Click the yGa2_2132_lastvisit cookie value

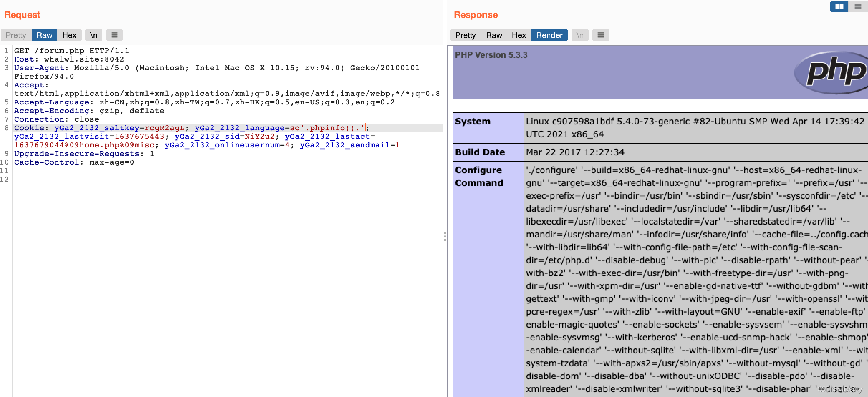click(139, 137)
